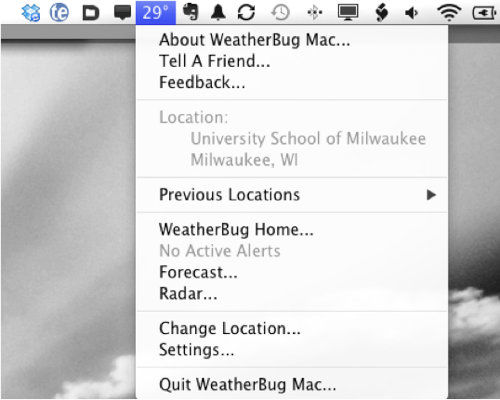Open the volume speaker icon
Screen dimensions: 500x400
412,13
